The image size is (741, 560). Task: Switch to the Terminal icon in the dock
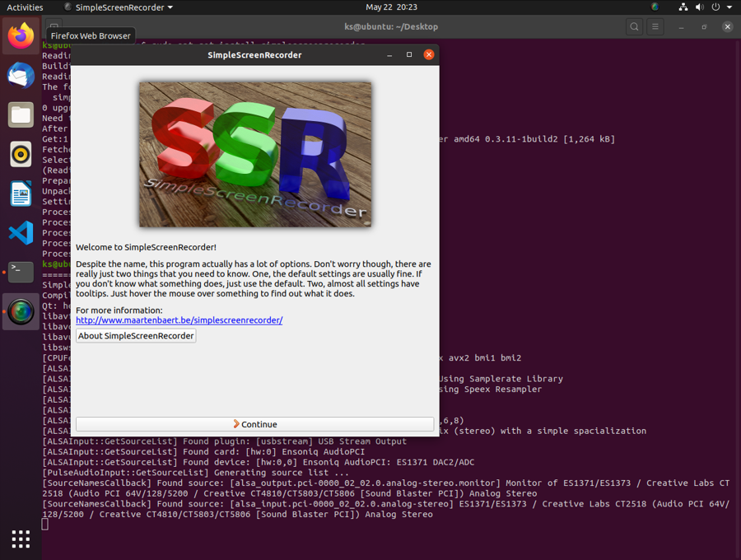[21, 273]
